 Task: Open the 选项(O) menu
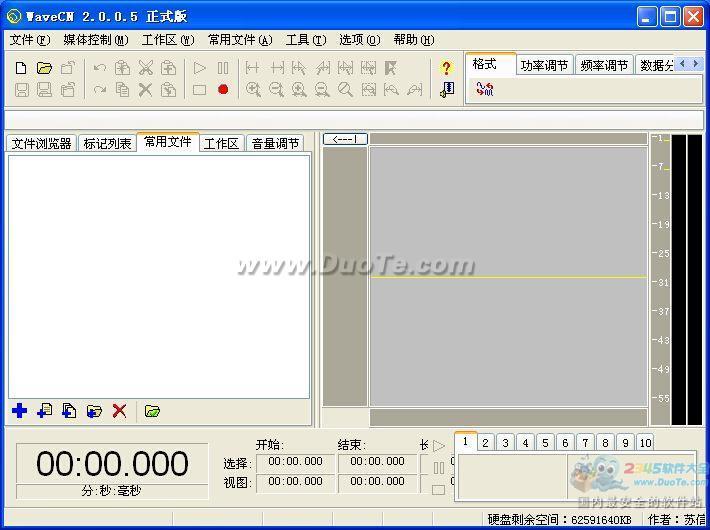pyautogui.click(x=360, y=40)
